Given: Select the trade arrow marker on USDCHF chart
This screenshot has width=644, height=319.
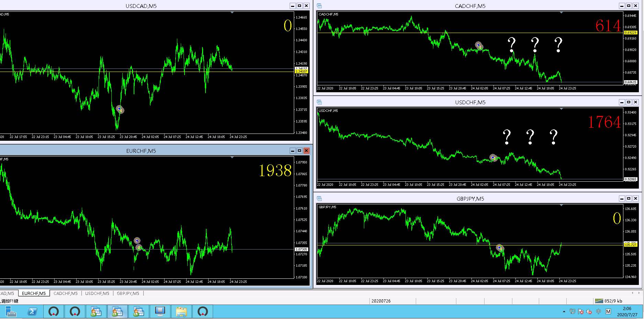Looking at the screenshot, I should [493, 158].
